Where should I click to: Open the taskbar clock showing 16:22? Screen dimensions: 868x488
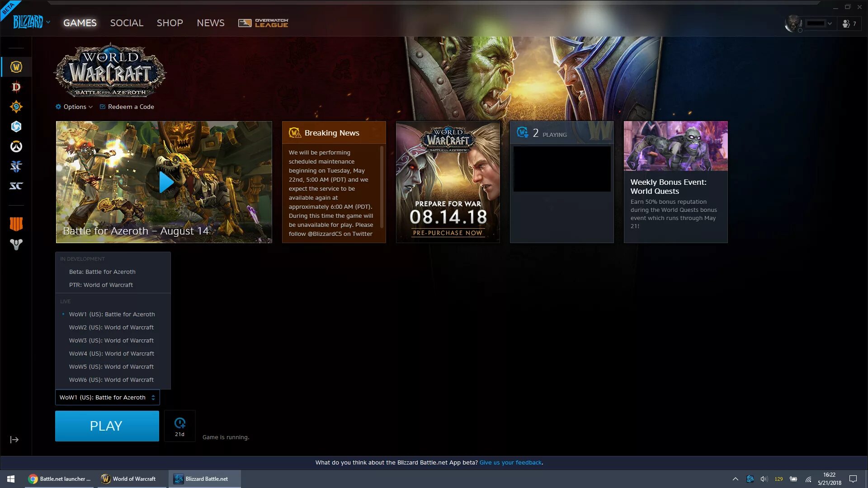[829, 479]
